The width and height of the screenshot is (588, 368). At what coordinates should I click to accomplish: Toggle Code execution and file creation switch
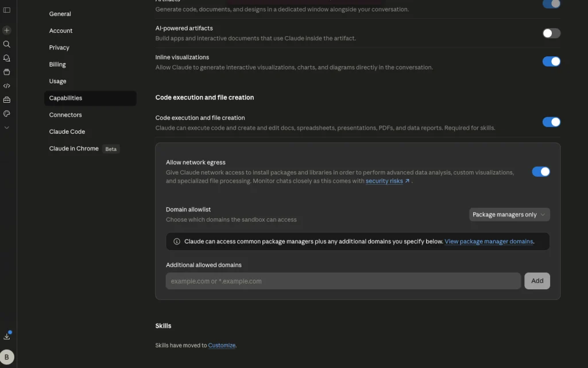551,122
